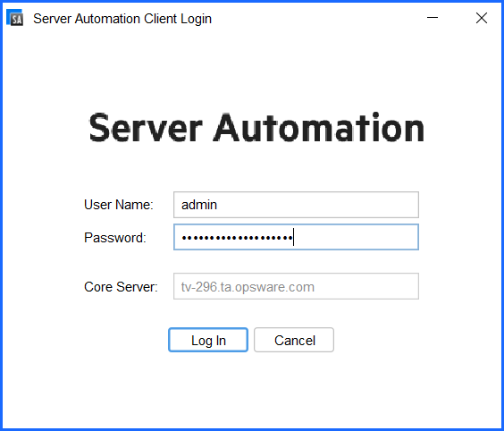The image size is (504, 431).
Task: Click the Log In button
Action: click(208, 340)
